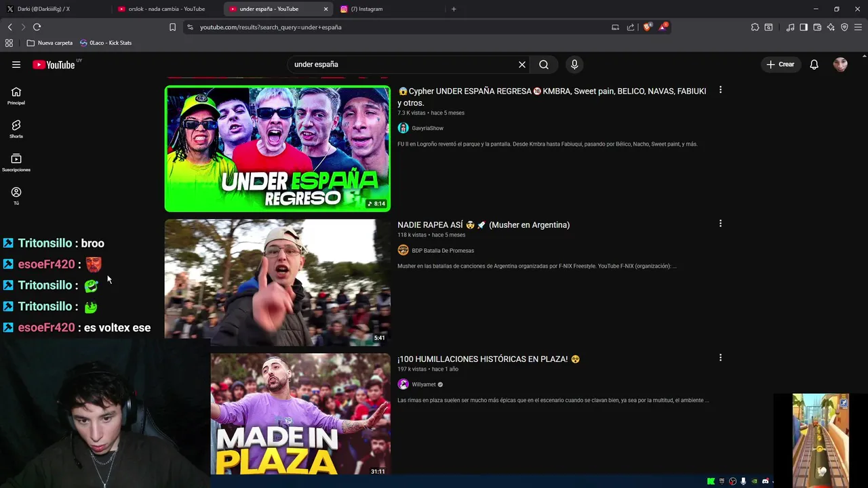Viewport: 868px width, 488px height.
Task: Open Brave Rewards triangle icon
Action: point(663,27)
